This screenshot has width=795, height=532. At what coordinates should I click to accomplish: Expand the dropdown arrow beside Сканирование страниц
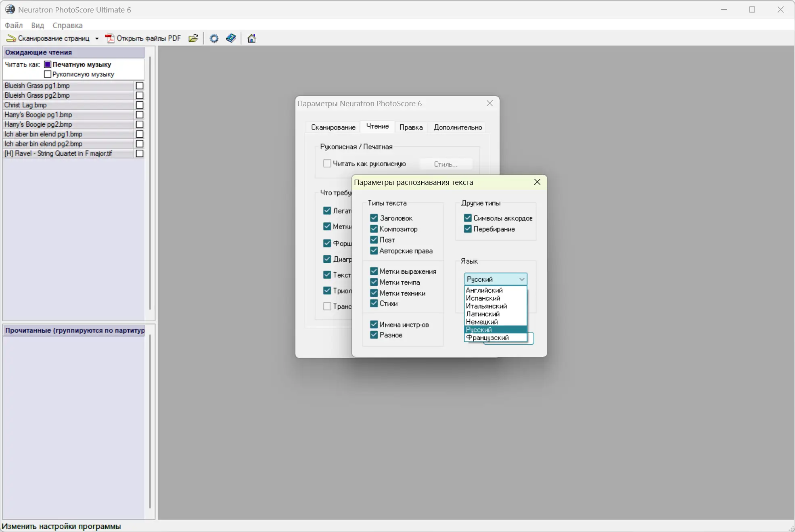click(x=97, y=39)
